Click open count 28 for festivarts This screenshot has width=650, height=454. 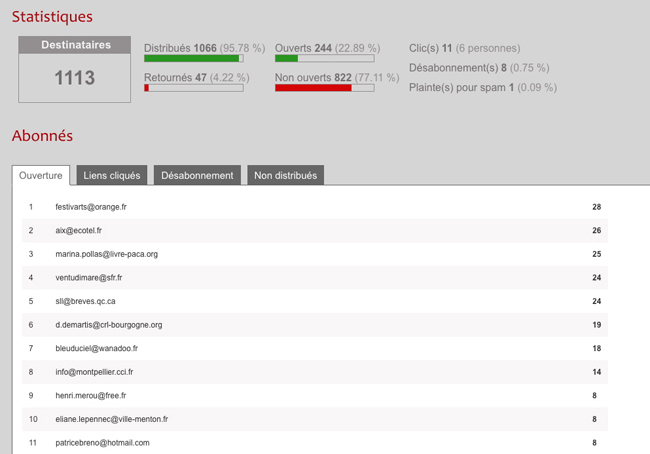click(x=597, y=207)
